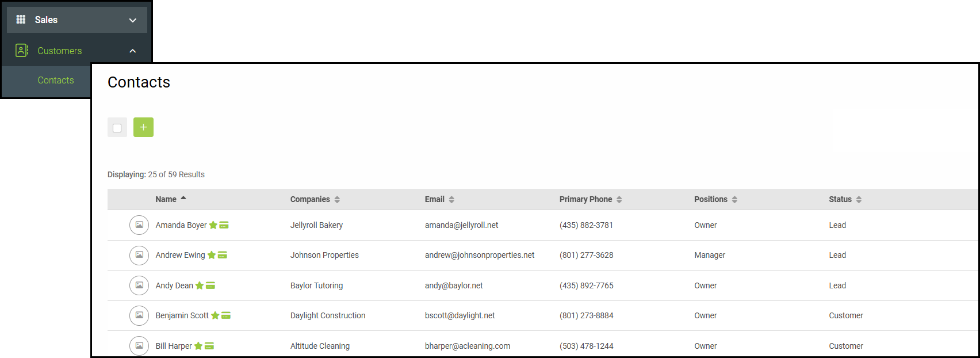The image size is (980, 358).
Task: Click the star icon beside Benjamin Scott
Action: 215,315
